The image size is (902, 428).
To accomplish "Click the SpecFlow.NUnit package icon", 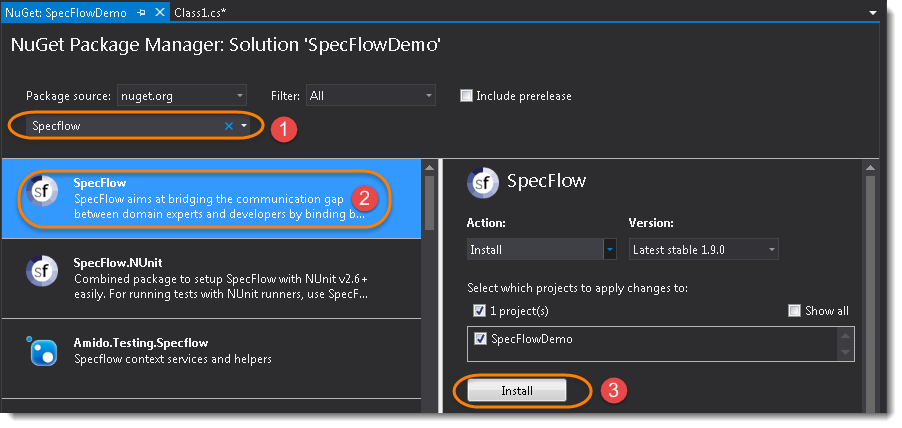I will point(43,271).
